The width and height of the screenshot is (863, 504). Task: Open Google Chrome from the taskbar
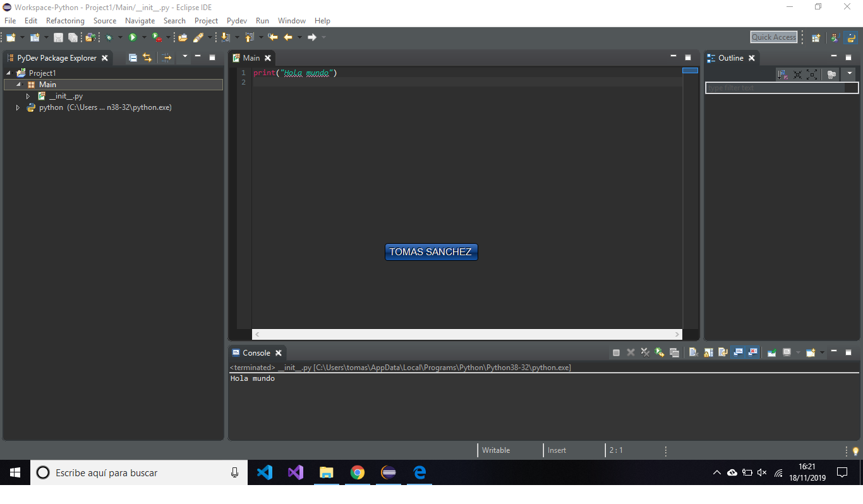coord(358,472)
